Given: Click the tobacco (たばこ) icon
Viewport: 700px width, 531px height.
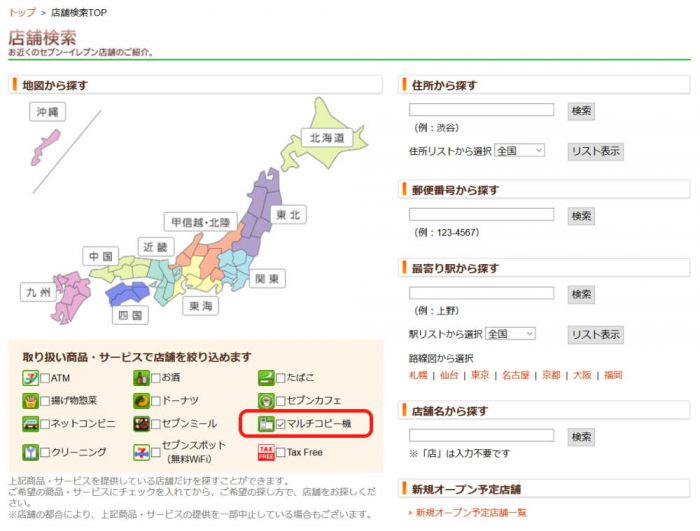Looking at the screenshot, I should point(266,378).
